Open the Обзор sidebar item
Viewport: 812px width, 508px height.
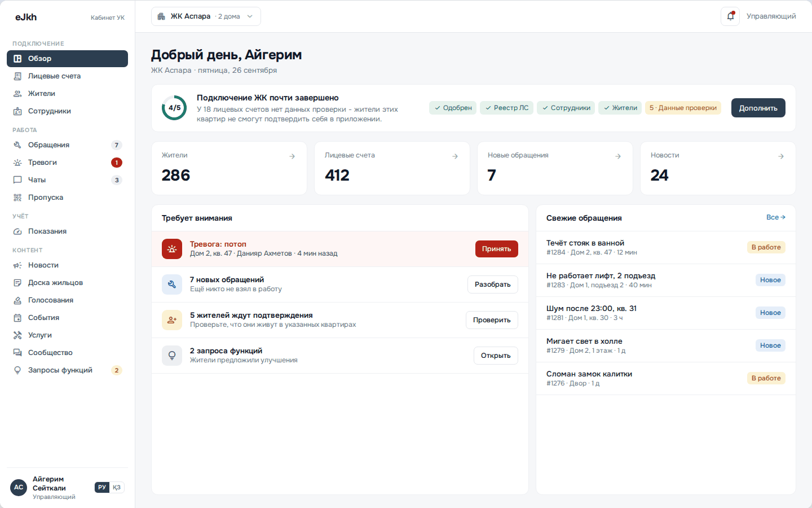coord(67,59)
